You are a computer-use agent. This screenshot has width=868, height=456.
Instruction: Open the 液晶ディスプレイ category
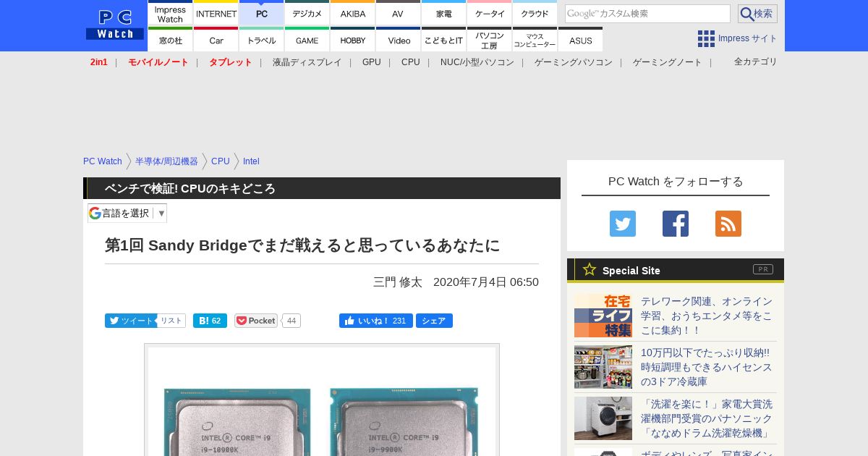[x=307, y=62]
